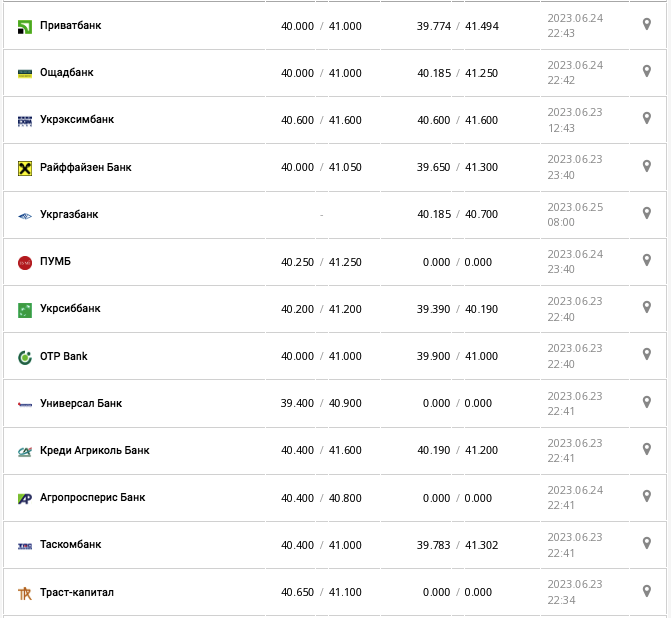Show Укргазбанк location via map pin
The width and height of the screenshot is (671, 618).
click(x=647, y=213)
